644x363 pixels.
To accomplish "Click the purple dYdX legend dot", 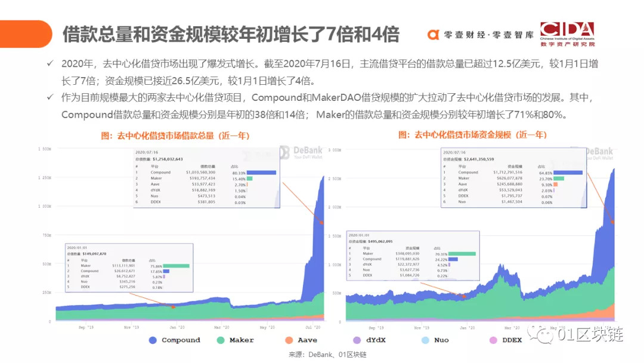I will 357,340.
